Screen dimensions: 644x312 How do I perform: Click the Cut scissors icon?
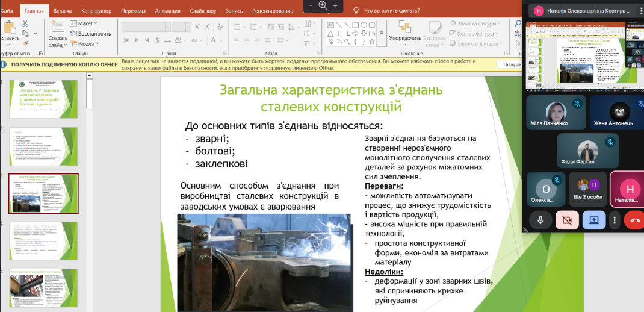[25, 23]
